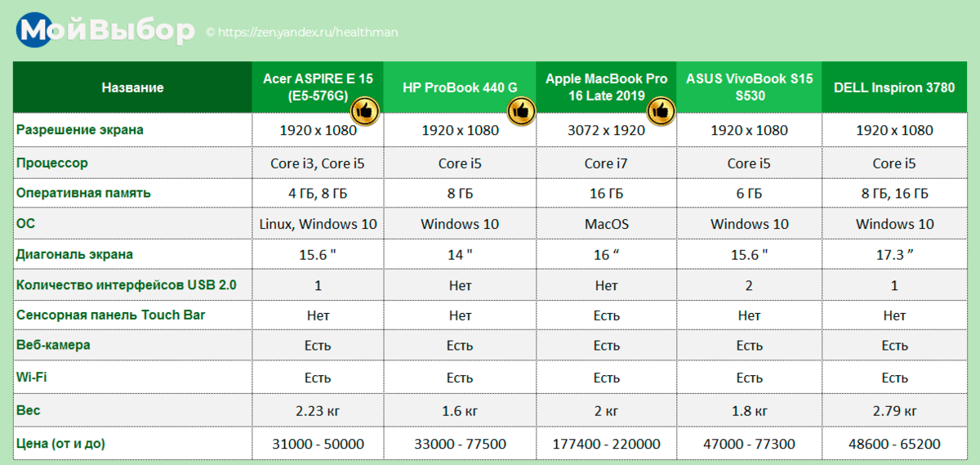The height and width of the screenshot is (465, 980).
Task: Select the DELL screen resolution 1920 x 1080 cell
Action: point(894,130)
